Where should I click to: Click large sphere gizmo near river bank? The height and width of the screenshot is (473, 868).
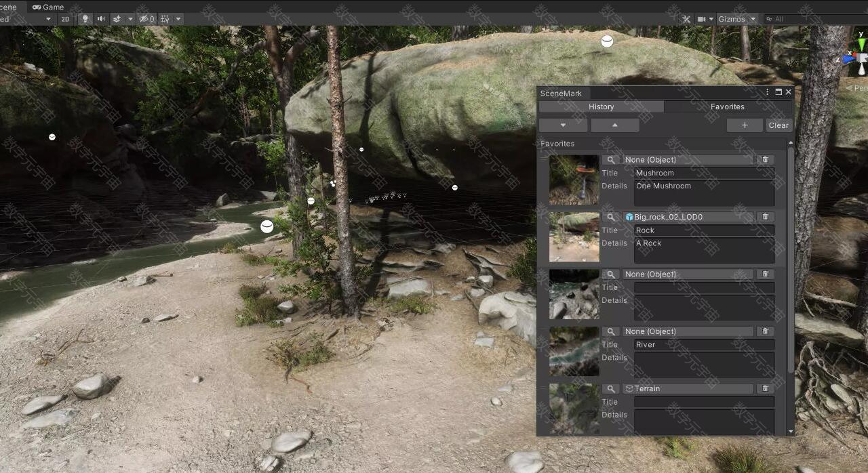(267, 226)
